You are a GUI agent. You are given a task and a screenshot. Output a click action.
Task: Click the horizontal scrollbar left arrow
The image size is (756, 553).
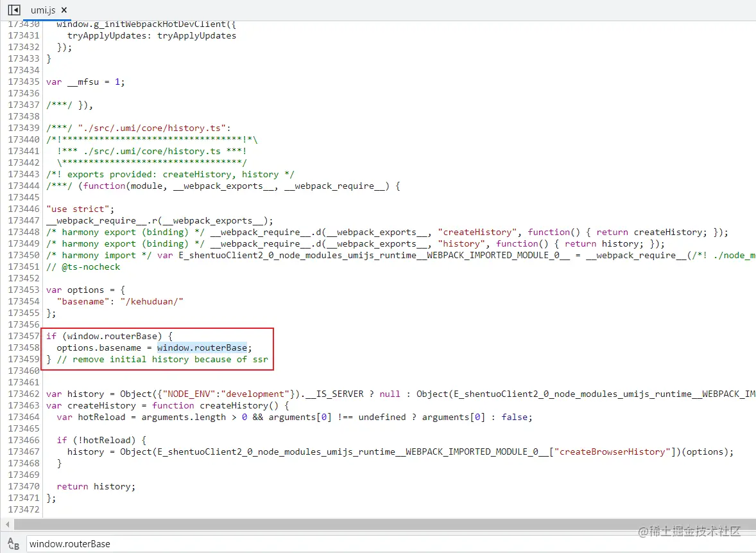point(7,523)
